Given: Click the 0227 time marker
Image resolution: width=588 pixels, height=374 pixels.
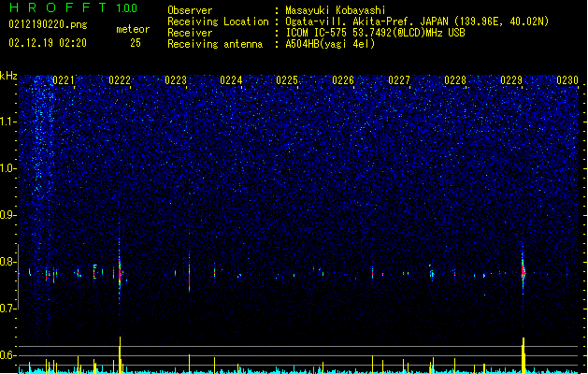Looking at the screenshot, I should pos(399,80).
